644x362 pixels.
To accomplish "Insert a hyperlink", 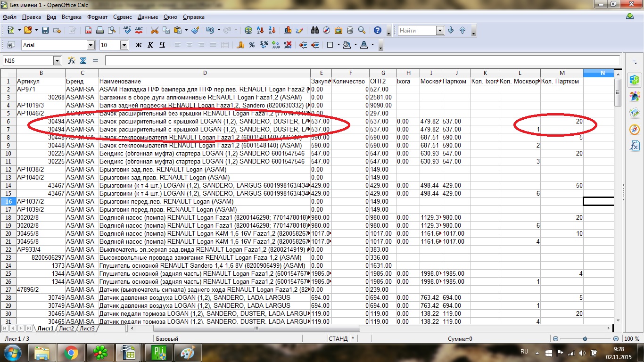I will pyautogui.click(x=248, y=30).
